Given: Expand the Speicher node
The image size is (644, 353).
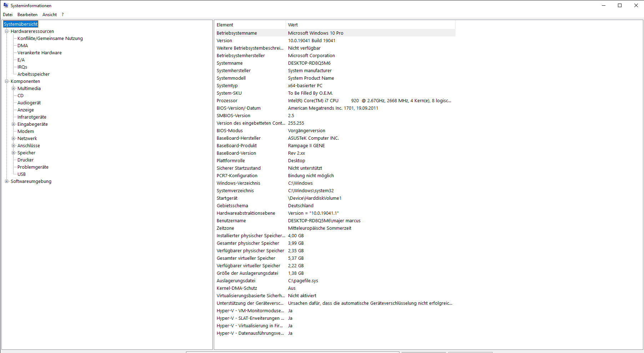Looking at the screenshot, I should (x=13, y=153).
